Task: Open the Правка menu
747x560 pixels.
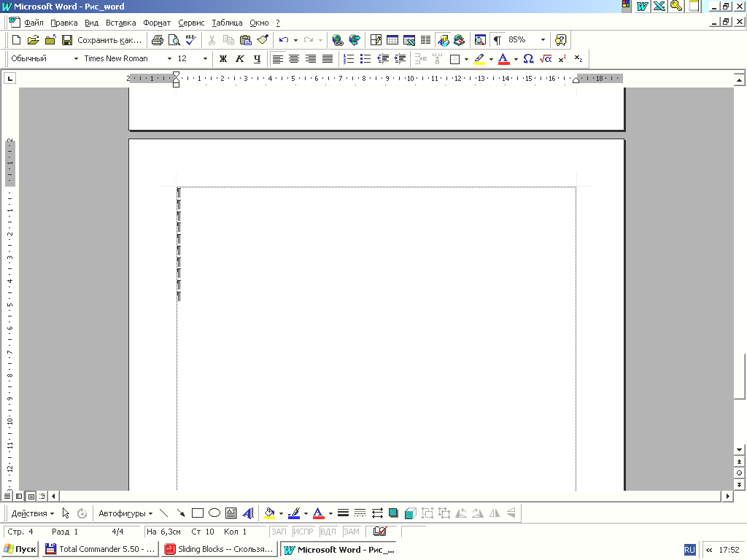Action: 64,23
